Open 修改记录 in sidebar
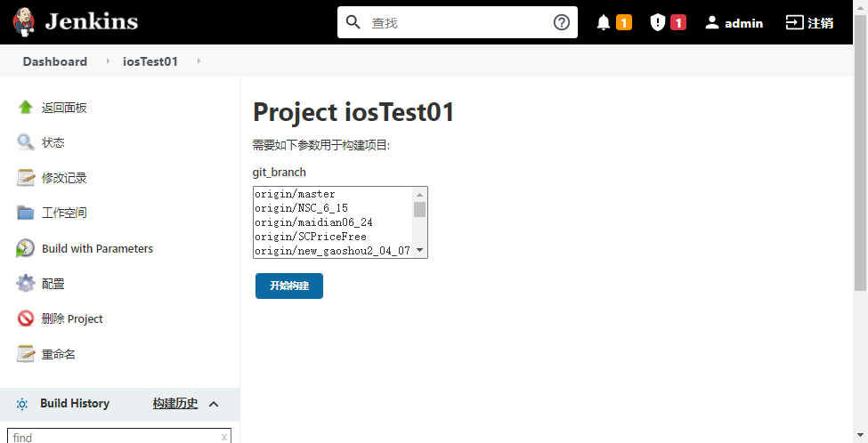868x443 pixels. (64, 178)
